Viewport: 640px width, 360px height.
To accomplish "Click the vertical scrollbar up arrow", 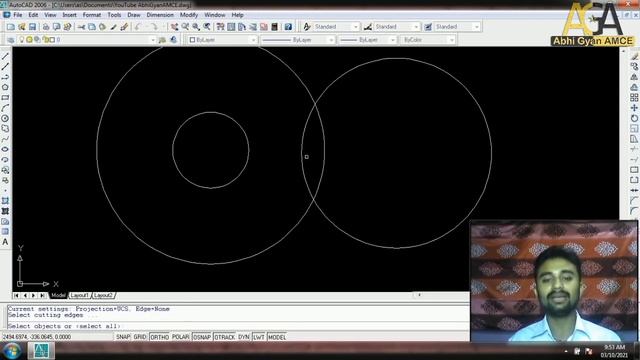I will (x=623, y=51).
